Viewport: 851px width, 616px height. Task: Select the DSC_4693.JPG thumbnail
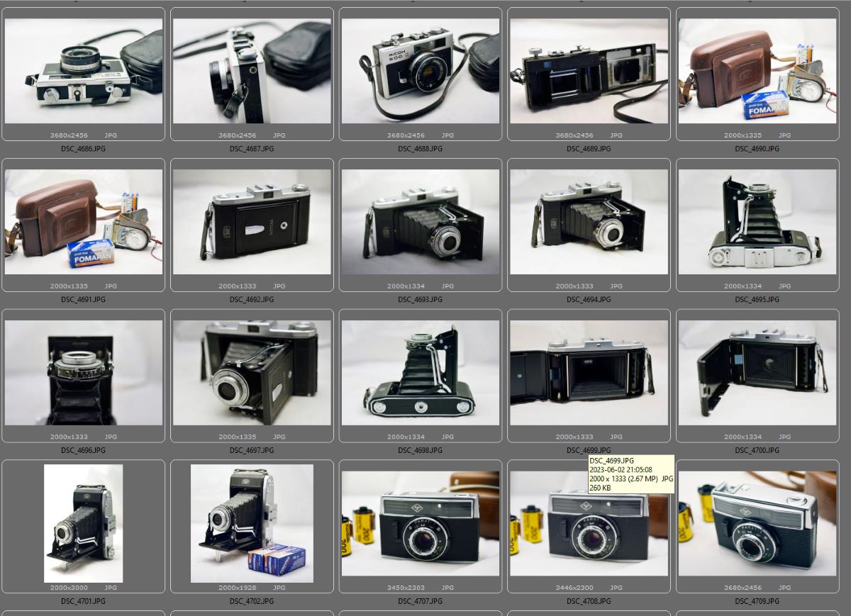[x=420, y=222]
